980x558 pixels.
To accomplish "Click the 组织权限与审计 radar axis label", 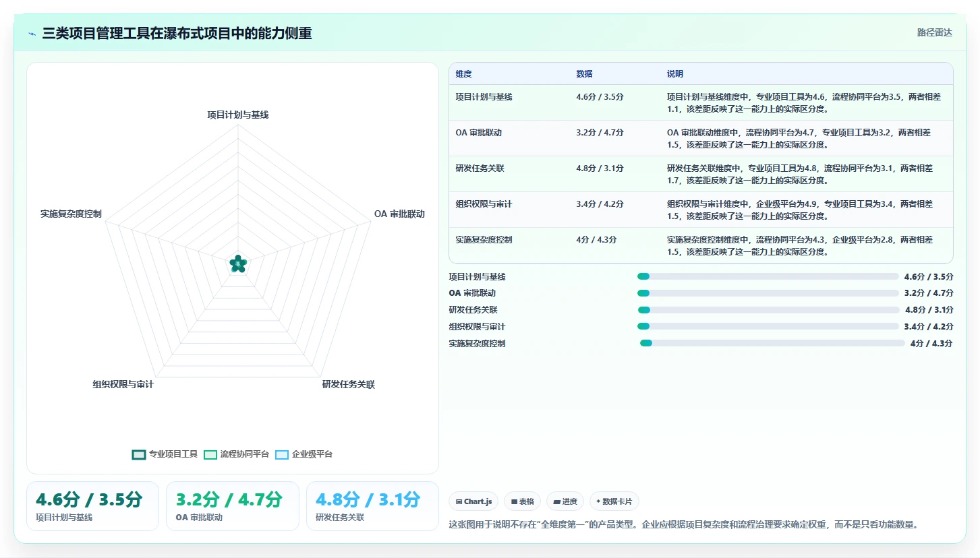I will [123, 384].
